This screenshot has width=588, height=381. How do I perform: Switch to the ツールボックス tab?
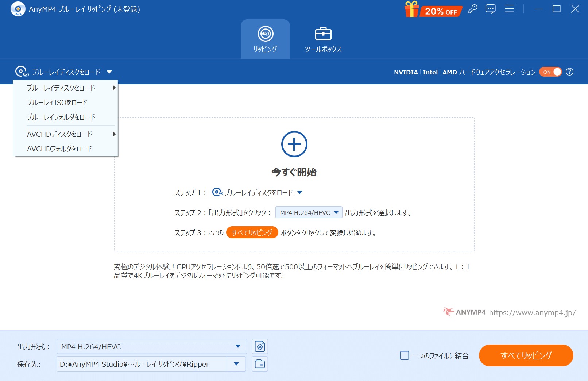coord(323,39)
